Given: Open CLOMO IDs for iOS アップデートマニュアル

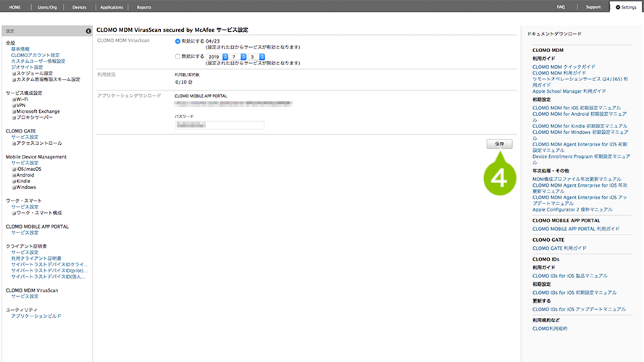Looking at the screenshot, I should click(579, 309).
